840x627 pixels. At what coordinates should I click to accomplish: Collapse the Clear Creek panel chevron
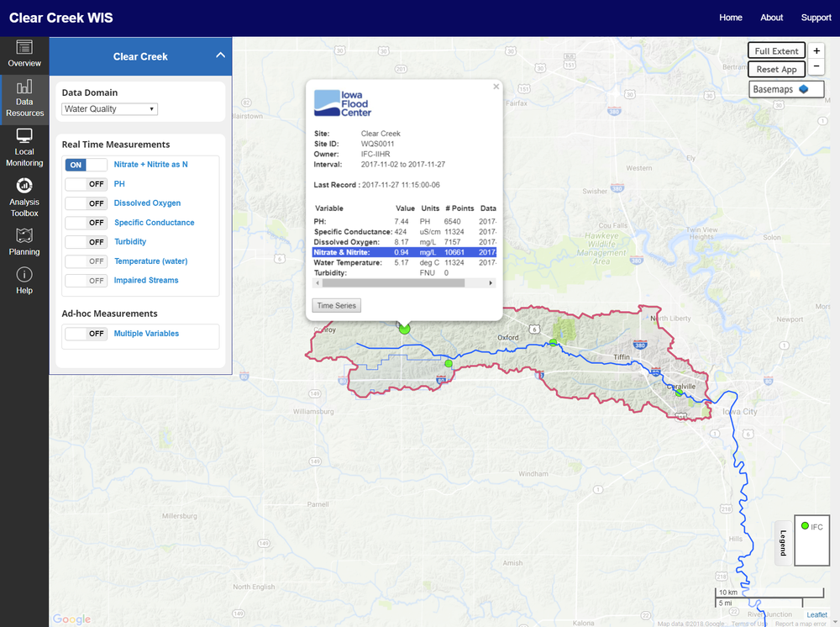pos(220,55)
